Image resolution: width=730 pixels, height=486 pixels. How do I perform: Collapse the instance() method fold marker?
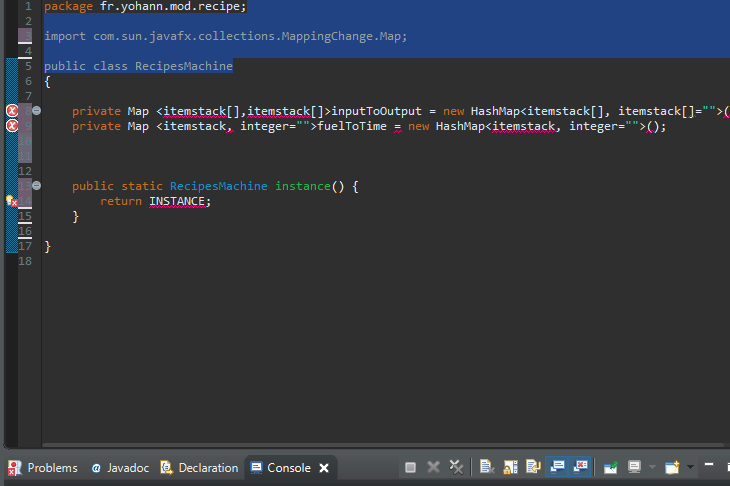(36, 186)
